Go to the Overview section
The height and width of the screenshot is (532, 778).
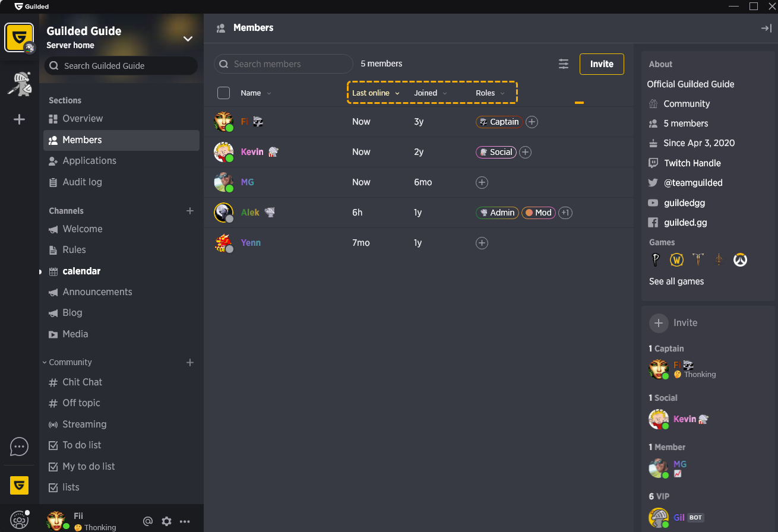(x=121, y=119)
